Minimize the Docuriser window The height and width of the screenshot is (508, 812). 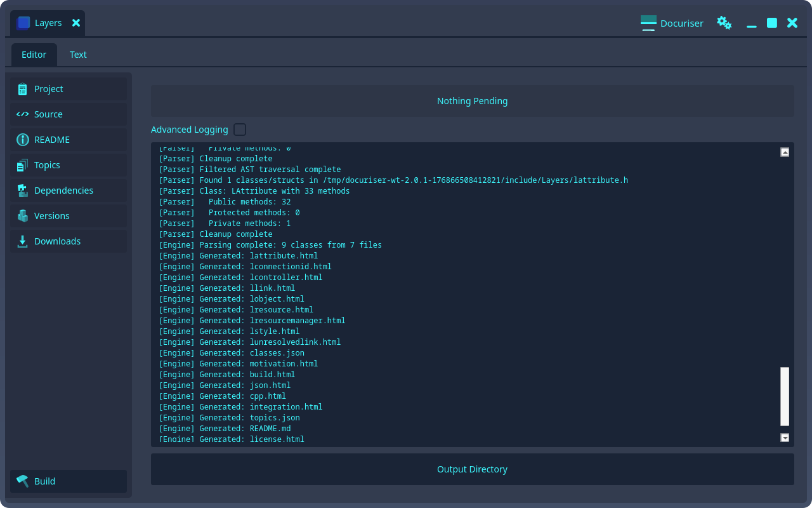coord(752,26)
